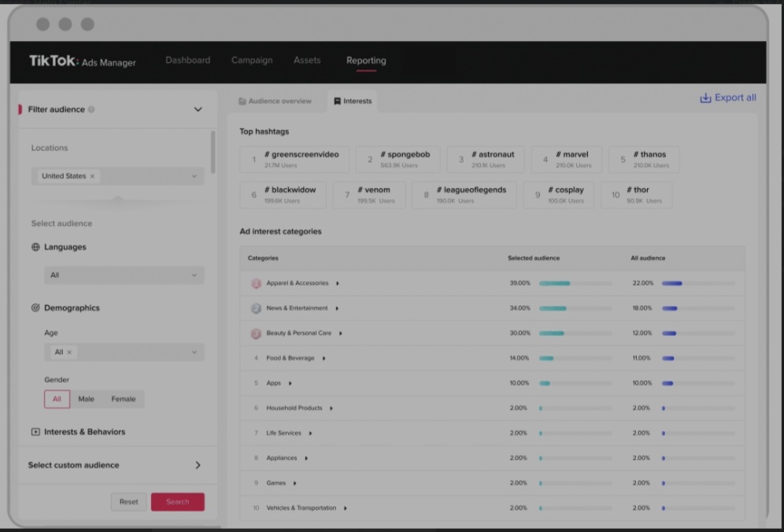Click the Demographics target icon
784x532 pixels.
(x=35, y=308)
